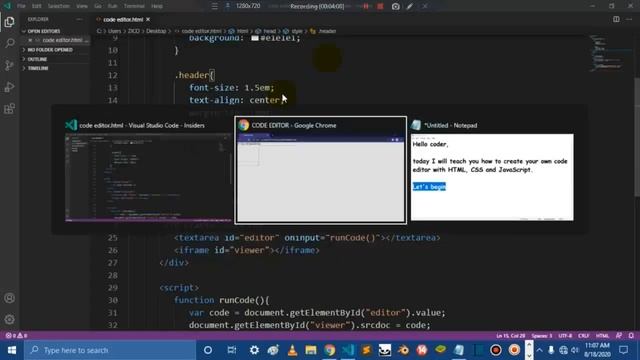Screen dimensions: 640x360
Task: Open Task View on taskbar
Action: click(231, 350)
